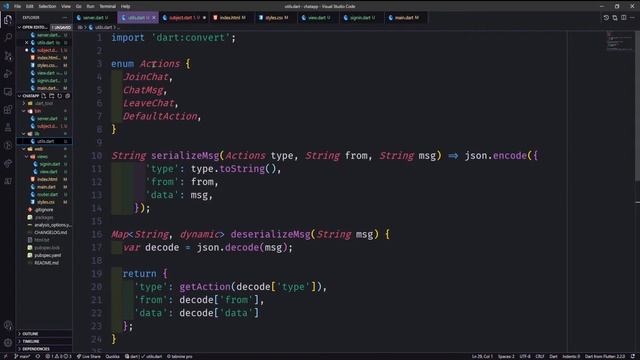Switch to the subject.dart tab
The width and height of the screenshot is (640, 360).
(184, 18)
